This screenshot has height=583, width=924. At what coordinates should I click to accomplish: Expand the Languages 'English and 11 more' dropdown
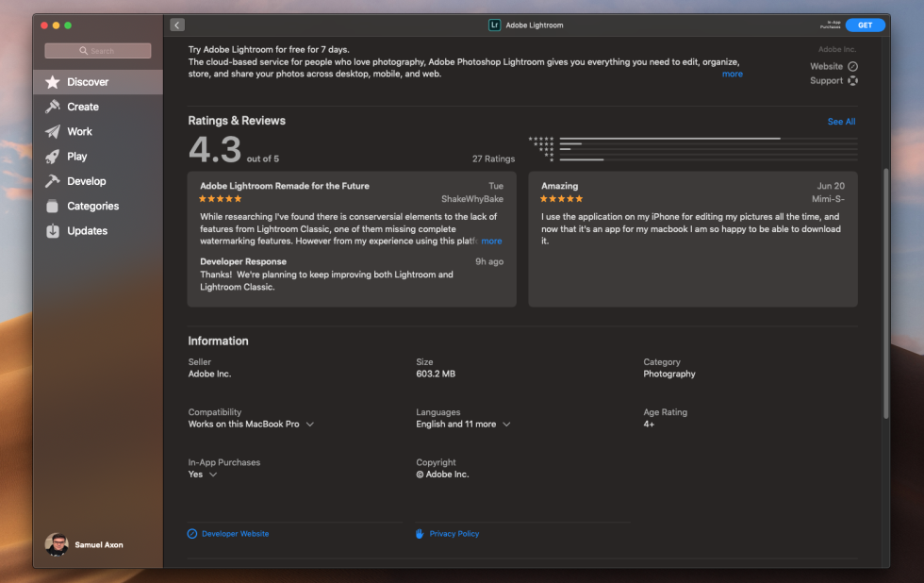(506, 424)
